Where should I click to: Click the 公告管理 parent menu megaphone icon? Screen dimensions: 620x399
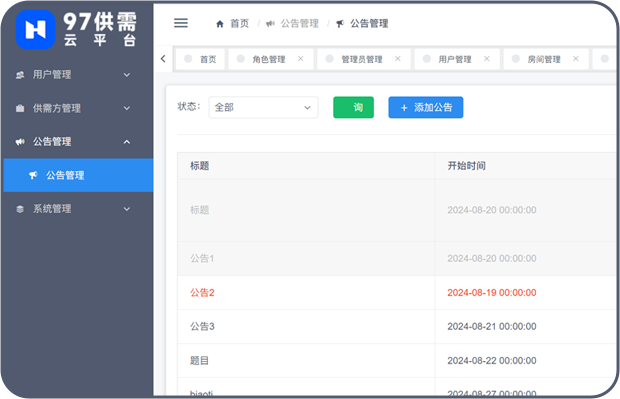click(x=20, y=142)
